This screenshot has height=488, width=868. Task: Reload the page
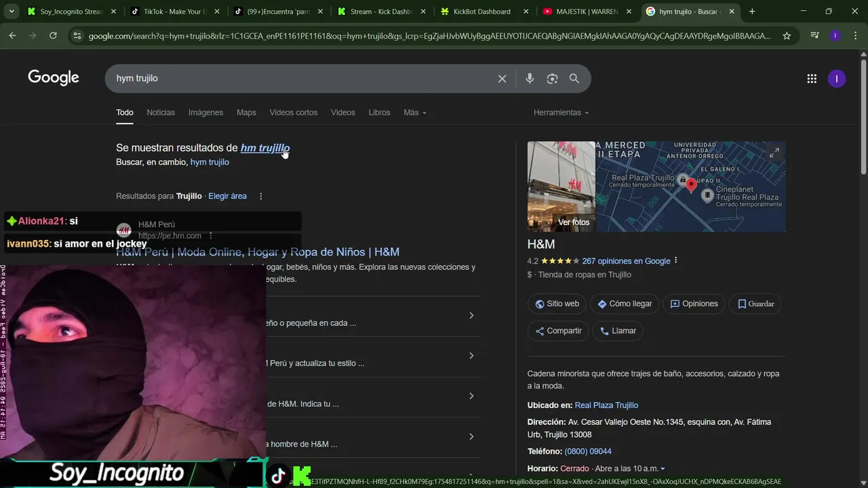click(x=53, y=36)
